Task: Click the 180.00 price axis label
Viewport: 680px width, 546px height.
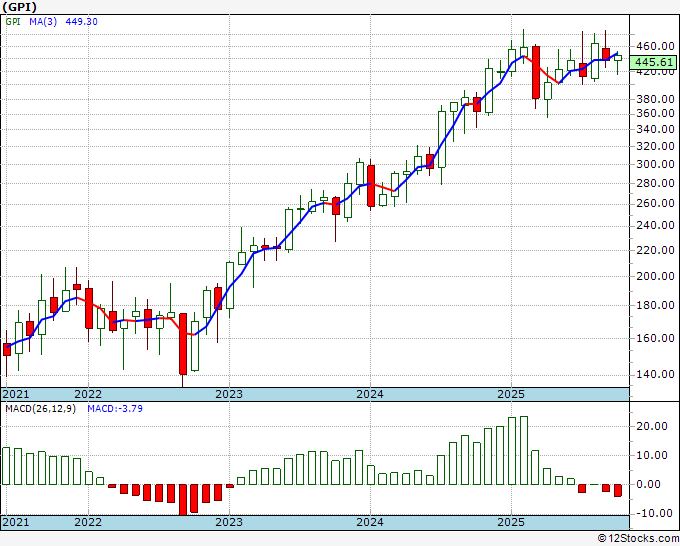Action: pyautogui.click(x=655, y=305)
